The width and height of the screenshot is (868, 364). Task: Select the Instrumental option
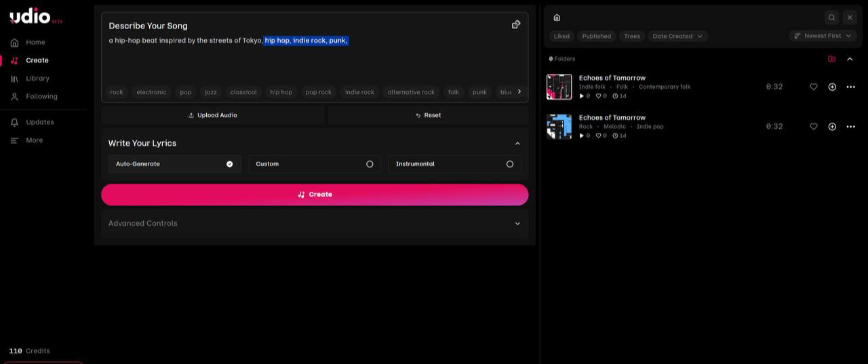click(x=454, y=164)
